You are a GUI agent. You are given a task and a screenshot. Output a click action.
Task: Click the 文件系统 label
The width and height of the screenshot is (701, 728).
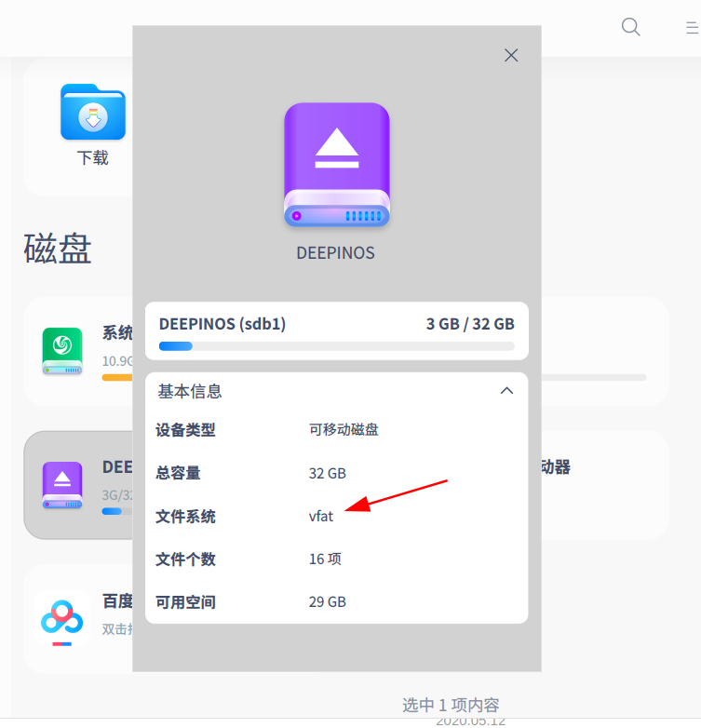click(x=185, y=517)
